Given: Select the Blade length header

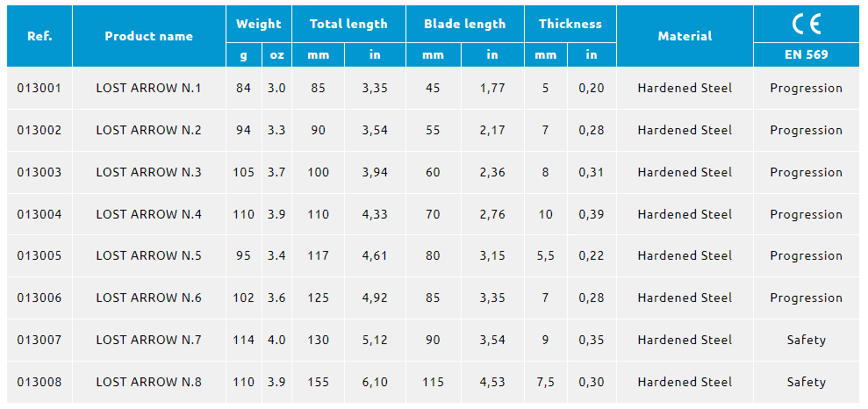Looking at the screenshot, I should tap(465, 24).
